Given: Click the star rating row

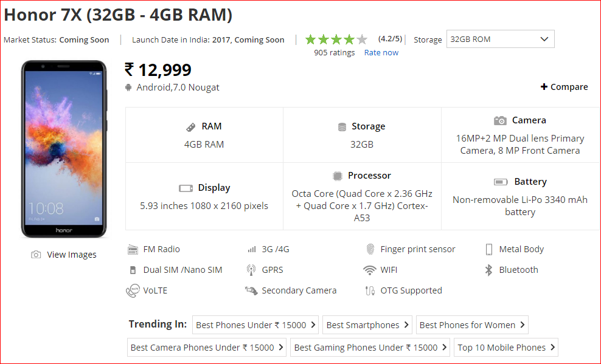Looking at the screenshot, I should tap(336, 39).
